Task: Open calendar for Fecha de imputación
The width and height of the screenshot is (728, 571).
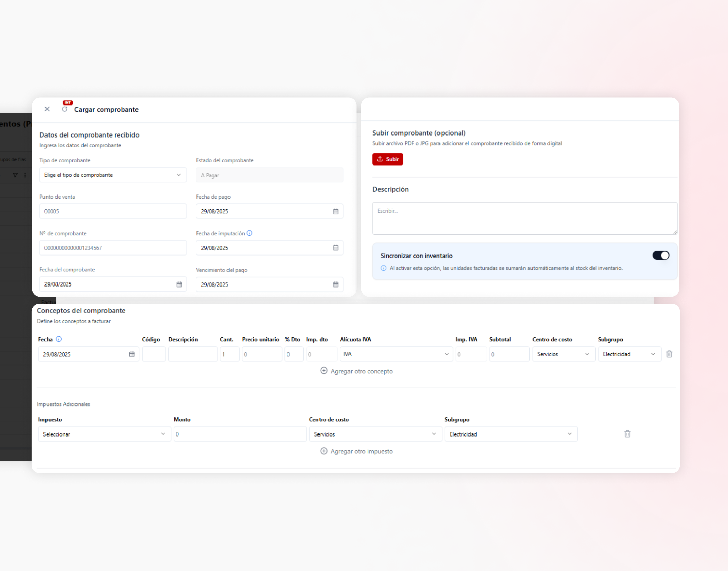Action: (x=335, y=248)
